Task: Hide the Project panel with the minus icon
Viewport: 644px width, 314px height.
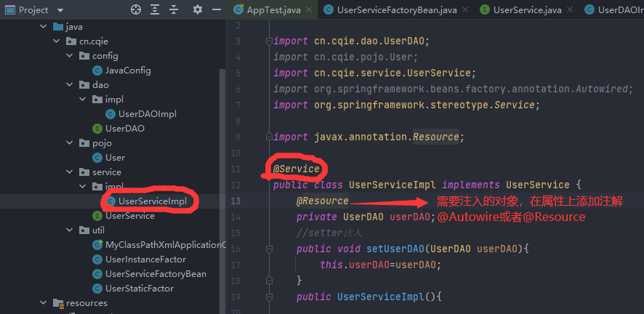Action: (217, 10)
